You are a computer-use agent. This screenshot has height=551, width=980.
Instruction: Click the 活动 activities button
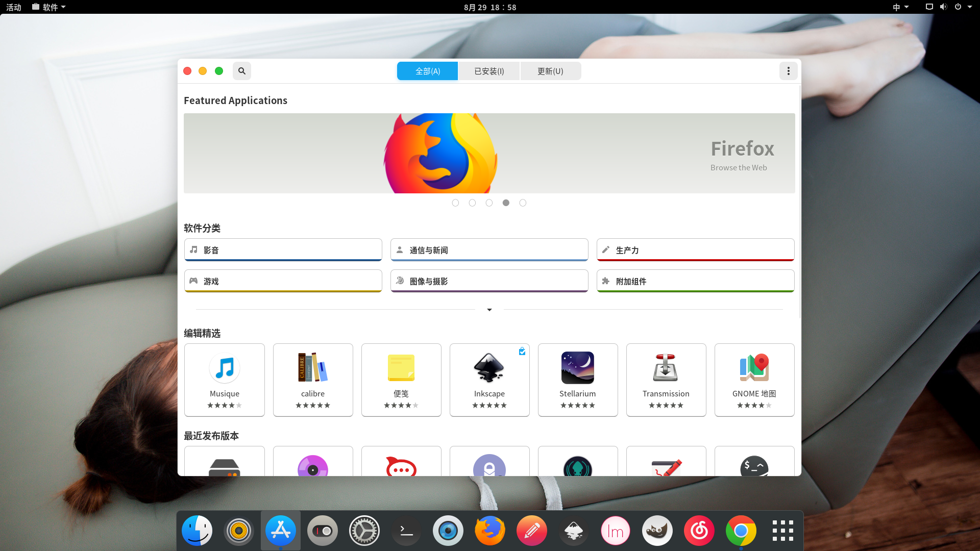click(x=14, y=7)
